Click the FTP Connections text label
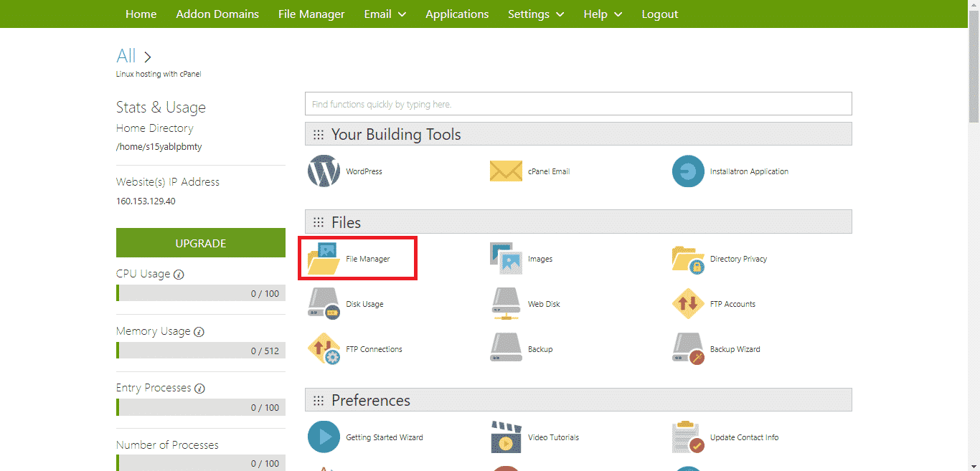Screen dimensions: 980x471 point(374,349)
